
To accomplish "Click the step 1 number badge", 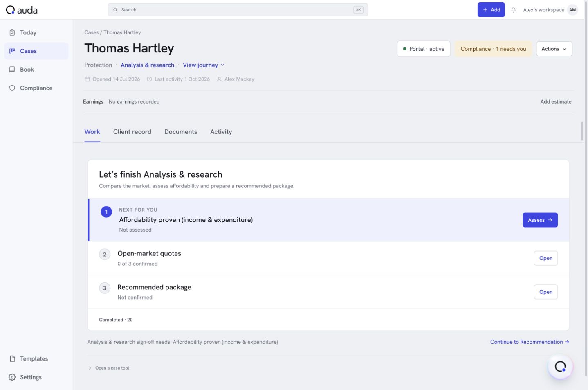I will pyautogui.click(x=106, y=212).
